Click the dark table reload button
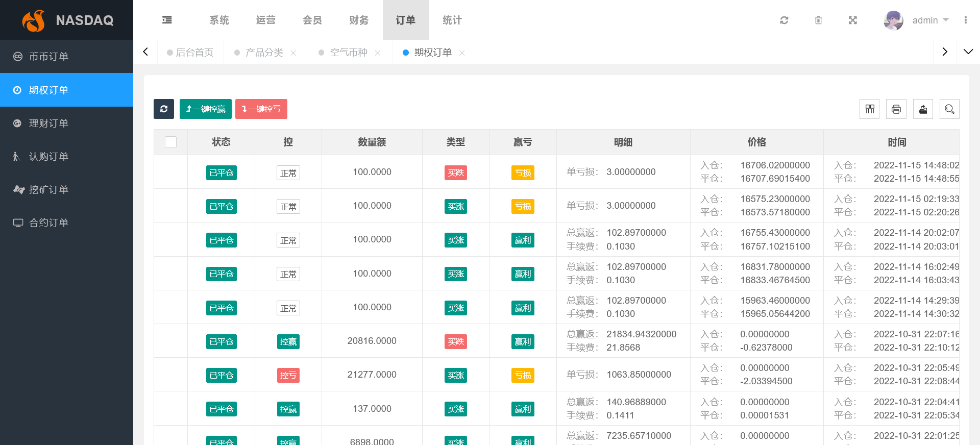The image size is (980, 445). (164, 109)
